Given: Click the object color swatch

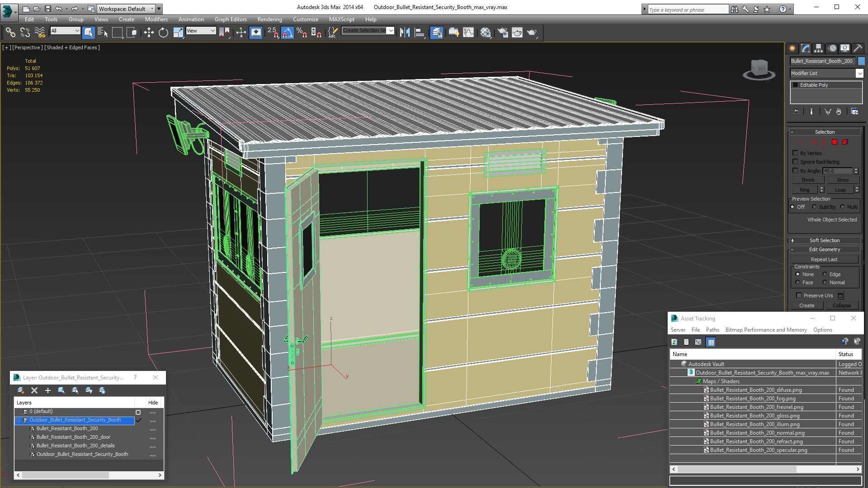Looking at the screenshot, I should [861, 61].
